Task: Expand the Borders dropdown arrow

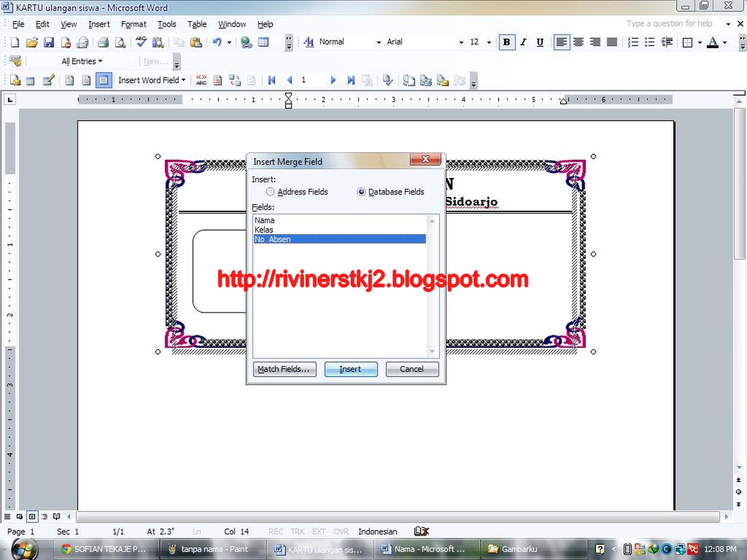Action: tap(700, 42)
